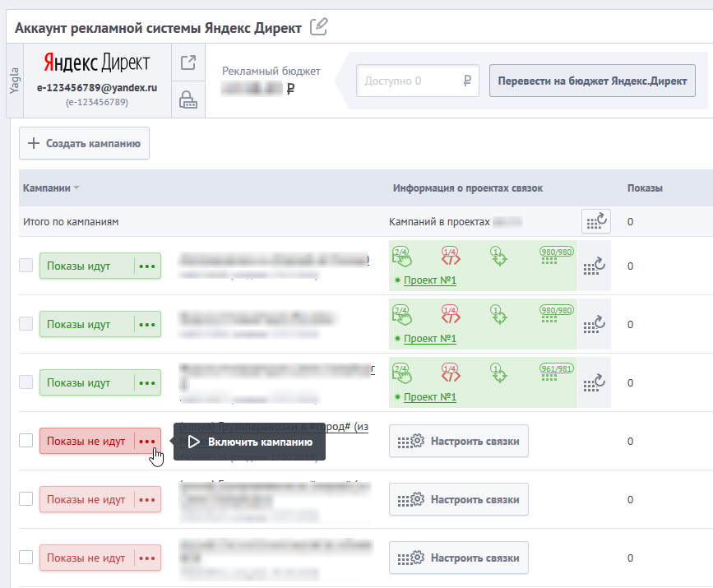713x588 pixels.
Task: Click Показы не идут status in last row
Action: pos(87,558)
